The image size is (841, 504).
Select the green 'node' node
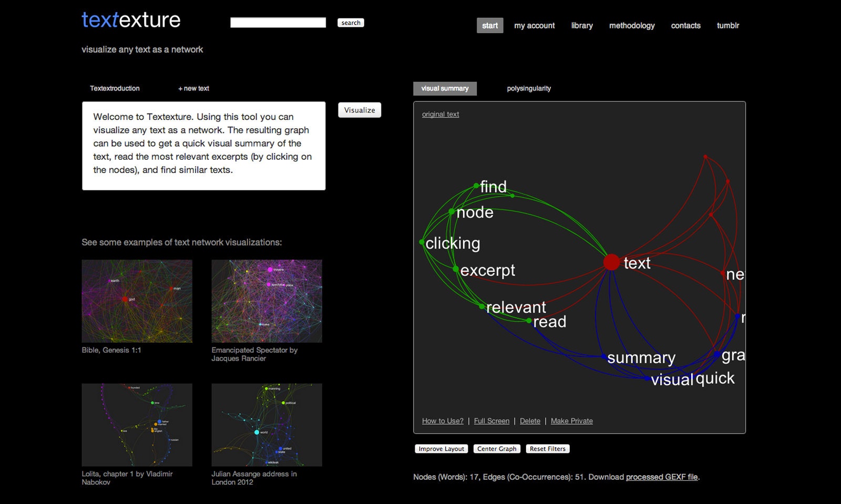point(452,211)
